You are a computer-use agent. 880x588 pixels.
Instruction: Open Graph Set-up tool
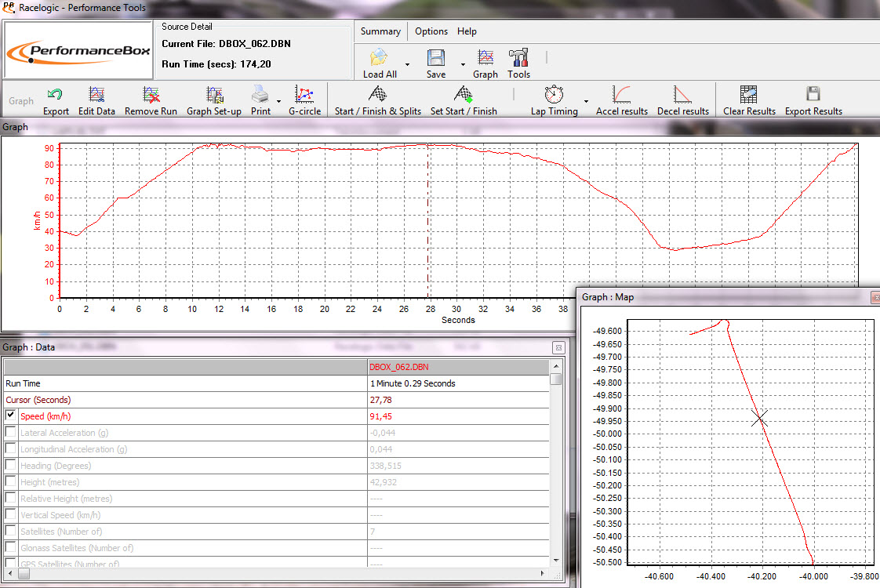(x=214, y=94)
